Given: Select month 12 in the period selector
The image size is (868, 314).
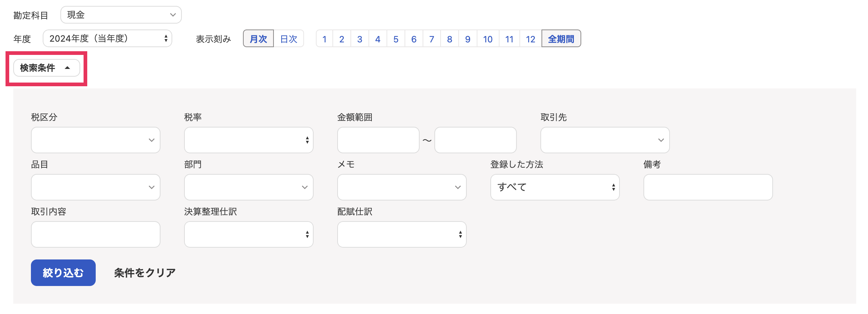Looking at the screenshot, I should tap(530, 39).
